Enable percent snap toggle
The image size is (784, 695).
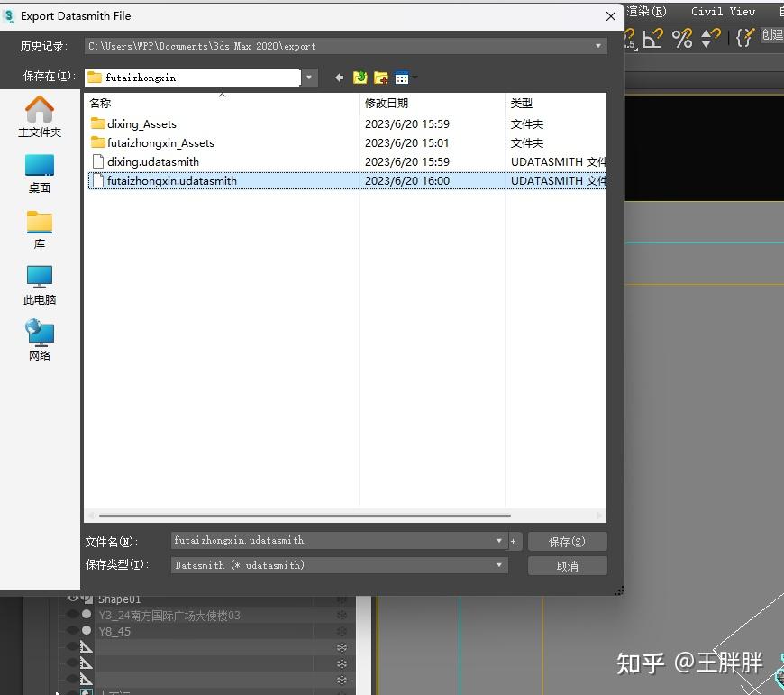(x=680, y=38)
